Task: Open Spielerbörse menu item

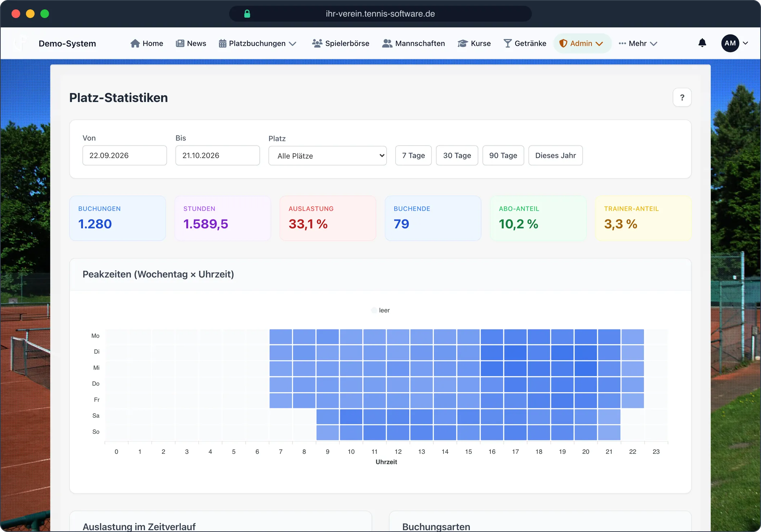Action: [x=341, y=43]
